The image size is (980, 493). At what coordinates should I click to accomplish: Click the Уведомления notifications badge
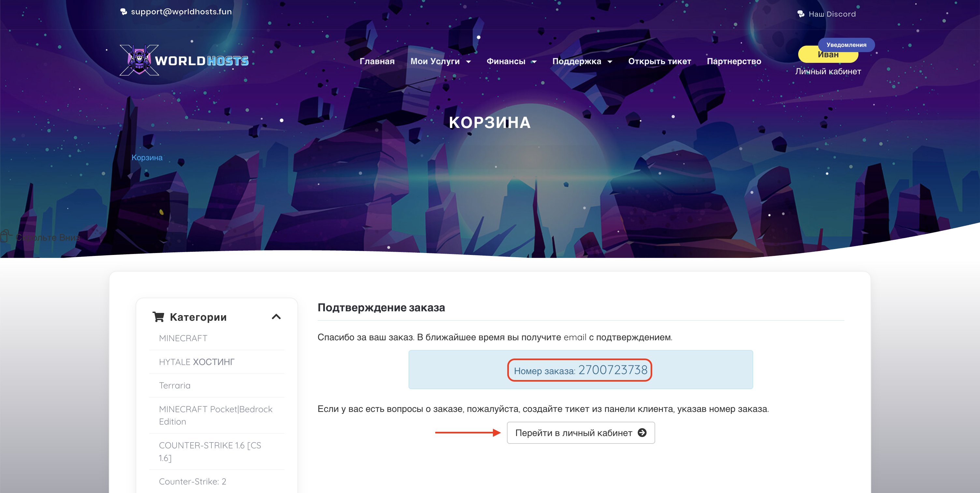click(846, 45)
